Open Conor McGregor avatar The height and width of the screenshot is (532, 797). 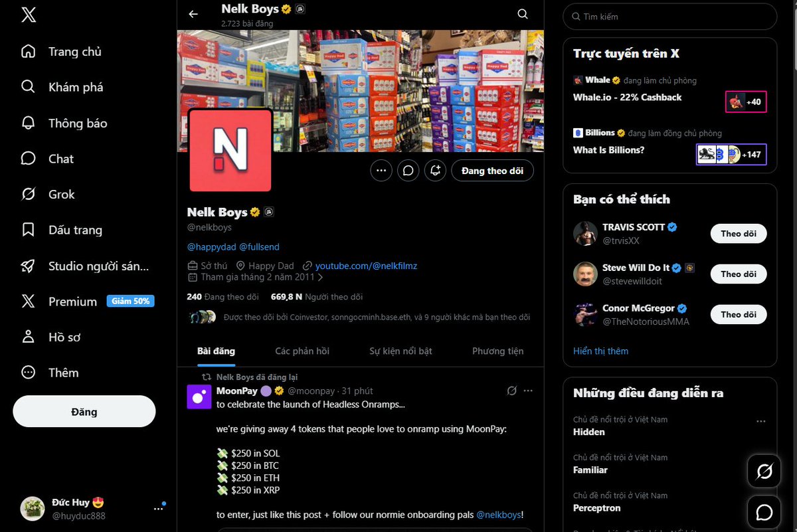(585, 314)
